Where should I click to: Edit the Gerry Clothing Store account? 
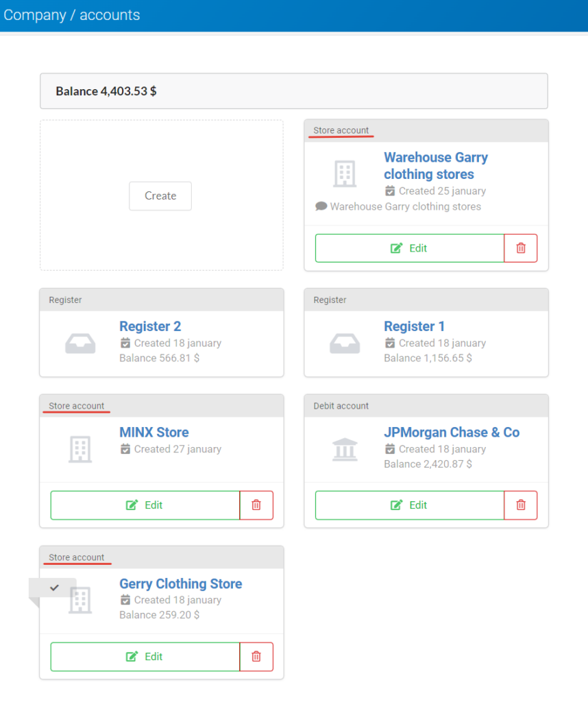point(145,656)
